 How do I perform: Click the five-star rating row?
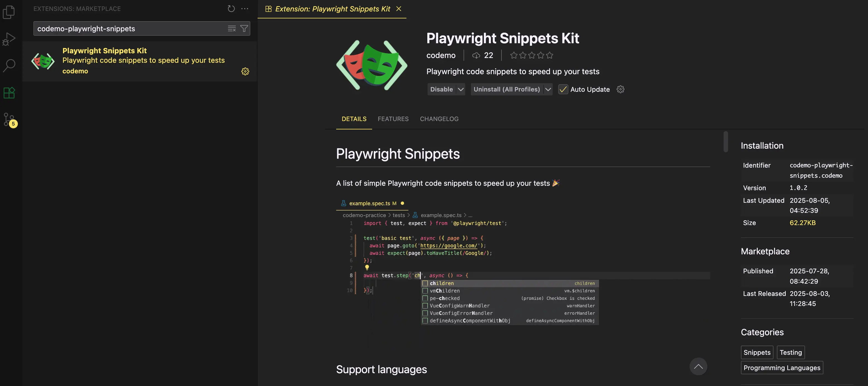(x=531, y=55)
